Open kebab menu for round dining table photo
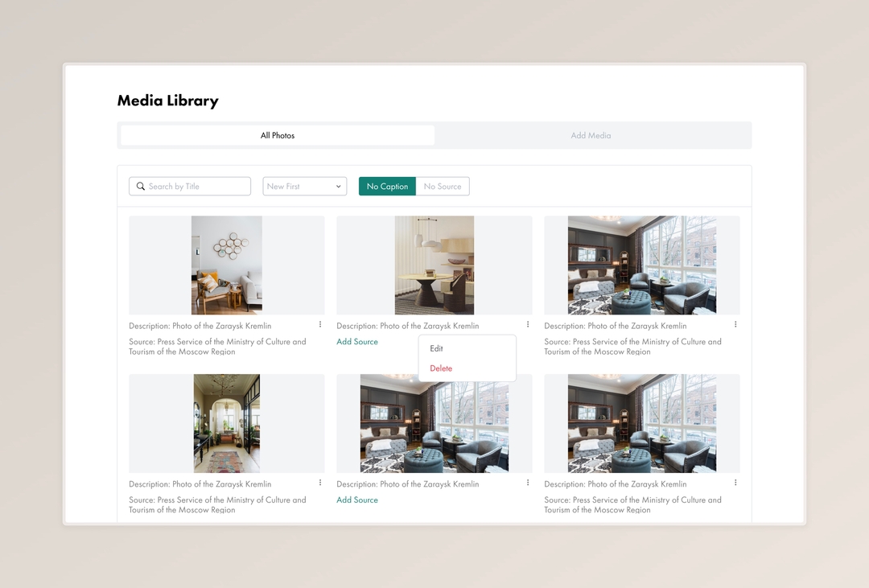Screen dimensions: 869x588 [x=528, y=324]
